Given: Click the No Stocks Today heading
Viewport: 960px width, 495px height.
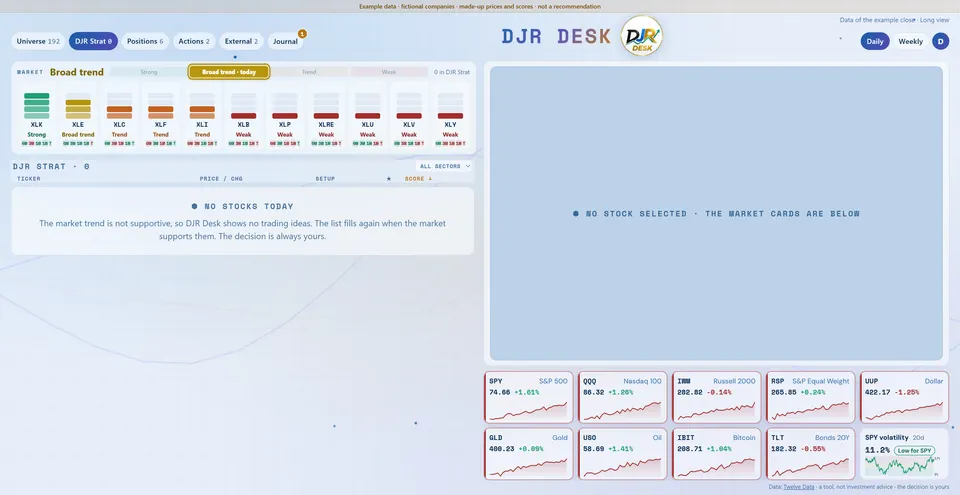Looking at the screenshot, I should (x=242, y=206).
